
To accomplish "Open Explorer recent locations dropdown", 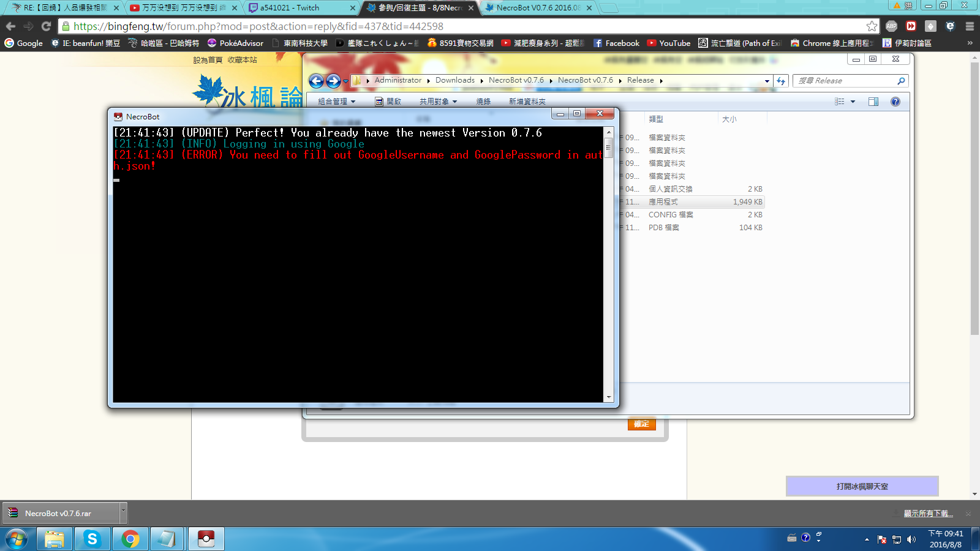I will tap(345, 81).
